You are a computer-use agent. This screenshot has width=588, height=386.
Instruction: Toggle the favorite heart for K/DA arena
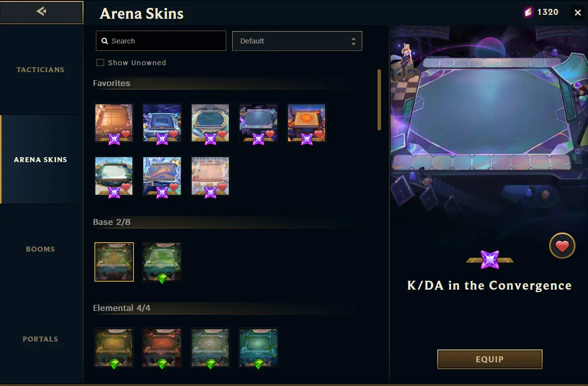pyautogui.click(x=562, y=246)
